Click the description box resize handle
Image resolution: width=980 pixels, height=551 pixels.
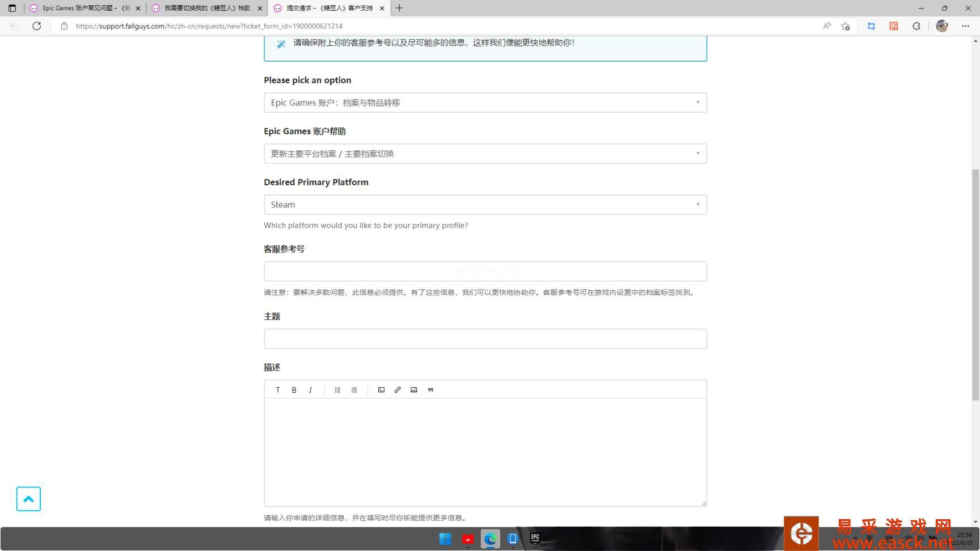(704, 503)
